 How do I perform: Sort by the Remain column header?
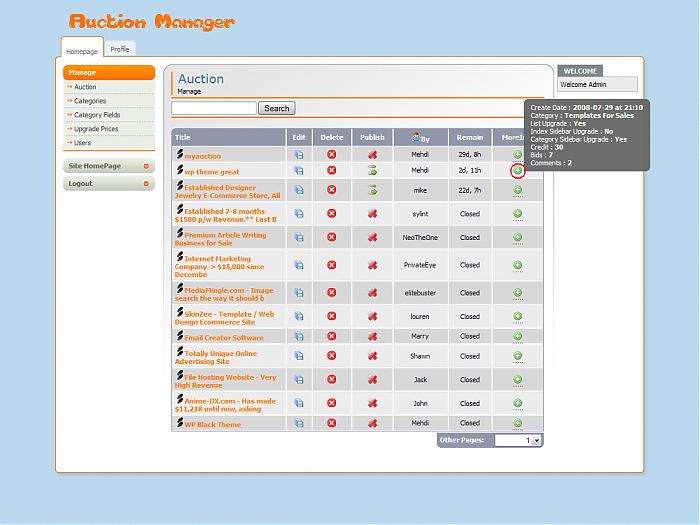[x=470, y=138]
